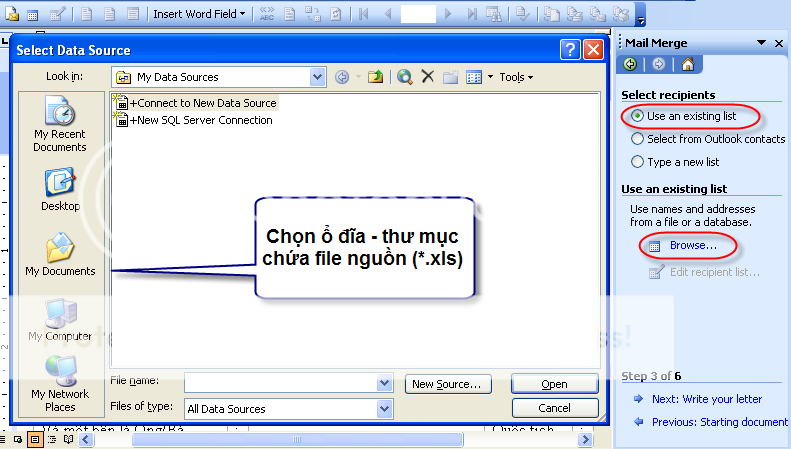Screen dimensions: 791x449
Task: Go to the last record
Action: [472, 14]
